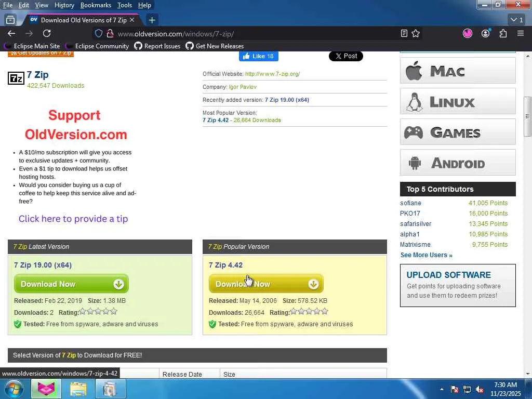
Task: Click the insecure connection padlock icon
Action: 110,33
